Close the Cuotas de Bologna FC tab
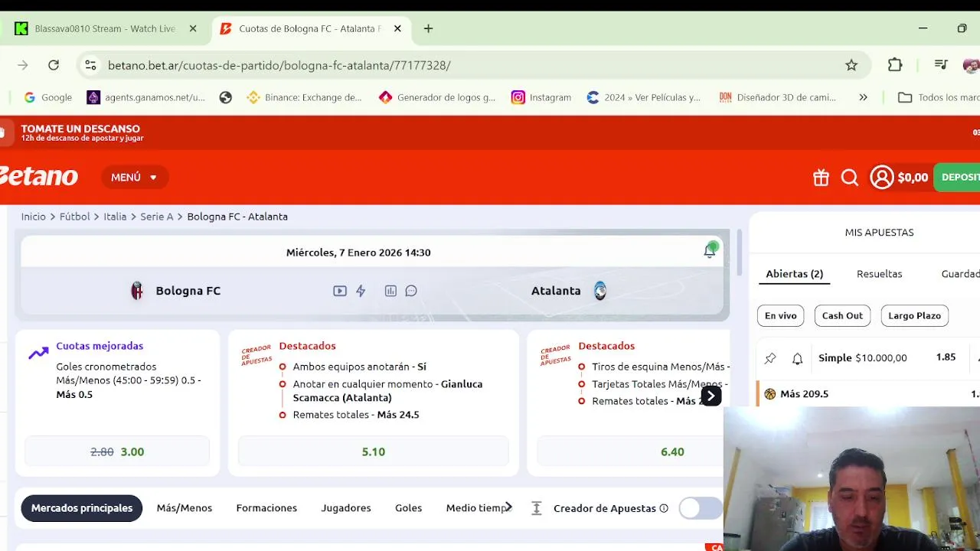This screenshot has height=551, width=980. pos(397,28)
